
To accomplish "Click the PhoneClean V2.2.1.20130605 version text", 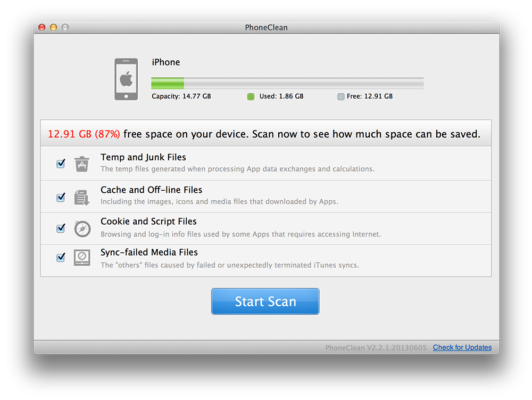I will (x=376, y=348).
